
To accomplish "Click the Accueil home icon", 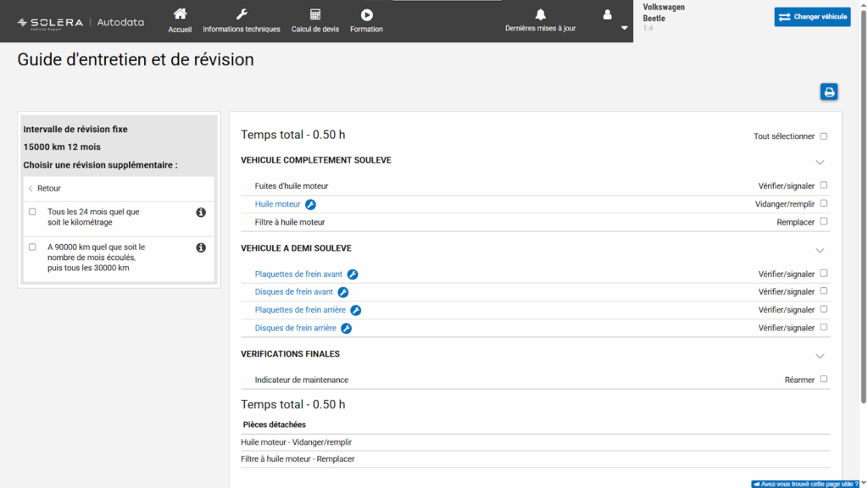I will click(180, 14).
